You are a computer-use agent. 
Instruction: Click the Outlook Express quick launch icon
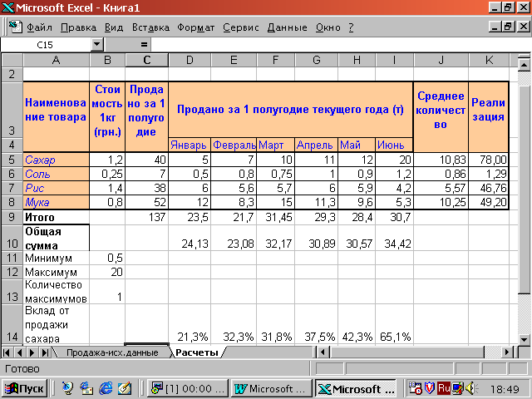pos(86,388)
